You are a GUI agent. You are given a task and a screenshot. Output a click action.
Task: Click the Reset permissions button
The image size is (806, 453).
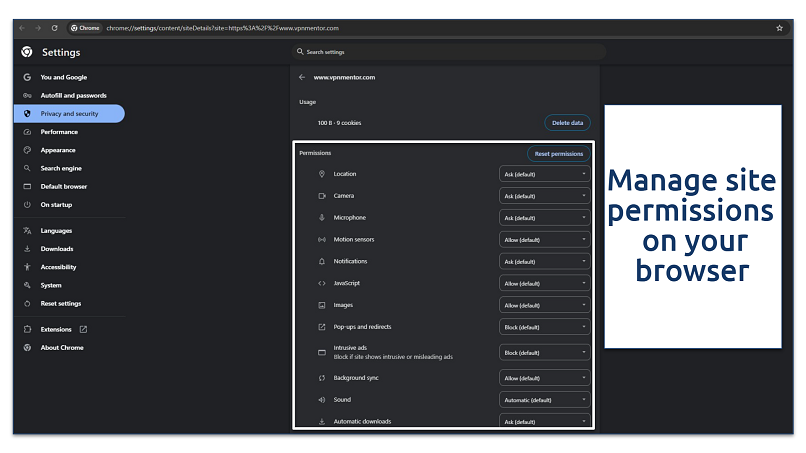558,154
